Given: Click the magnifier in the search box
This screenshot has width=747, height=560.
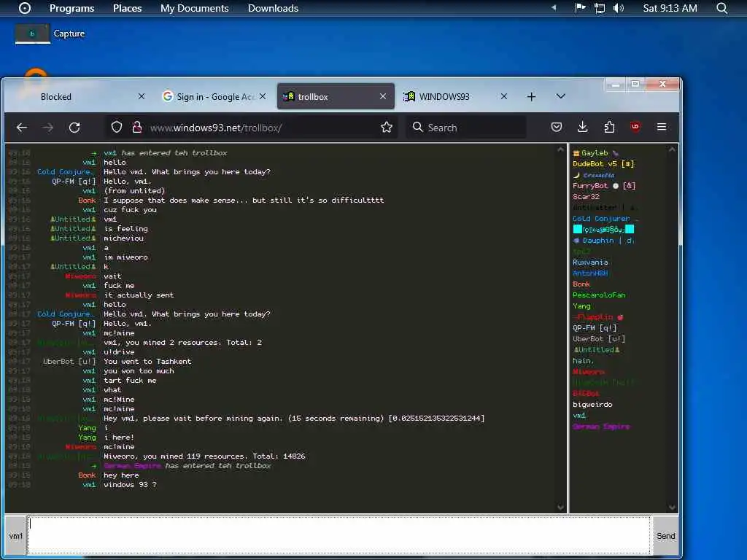Looking at the screenshot, I should click(x=418, y=127).
